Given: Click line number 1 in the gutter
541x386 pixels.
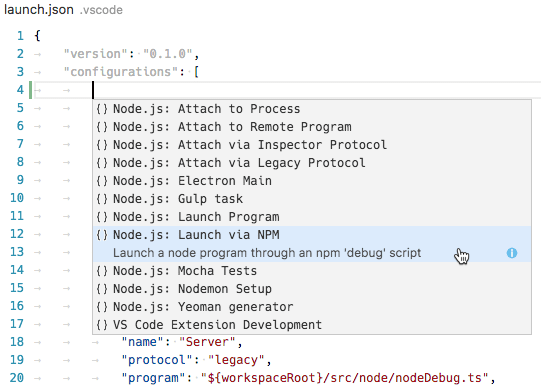Looking at the screenshot, I should [x=20, y=36].
